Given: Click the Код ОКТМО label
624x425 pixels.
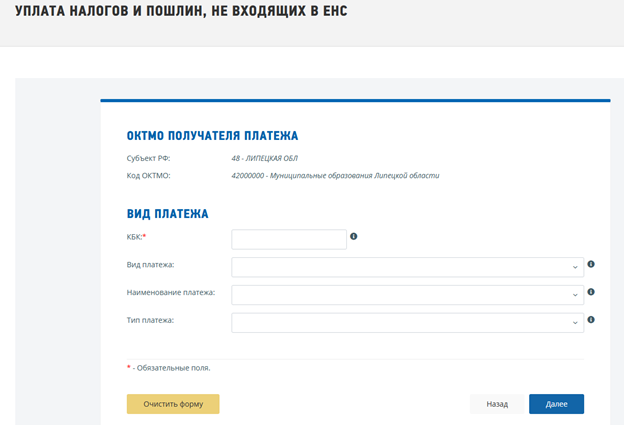Looking at the screenshot, I should [x=148, y=175].
